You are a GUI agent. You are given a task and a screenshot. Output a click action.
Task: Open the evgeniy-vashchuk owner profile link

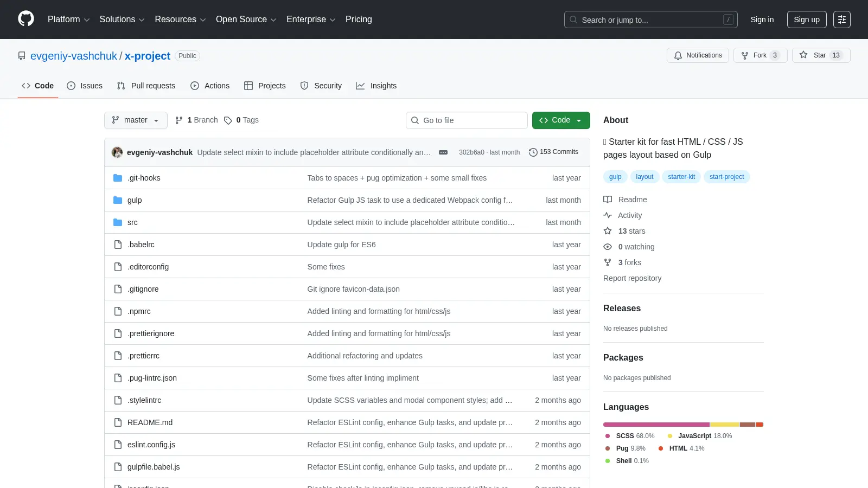pos(74,56)
